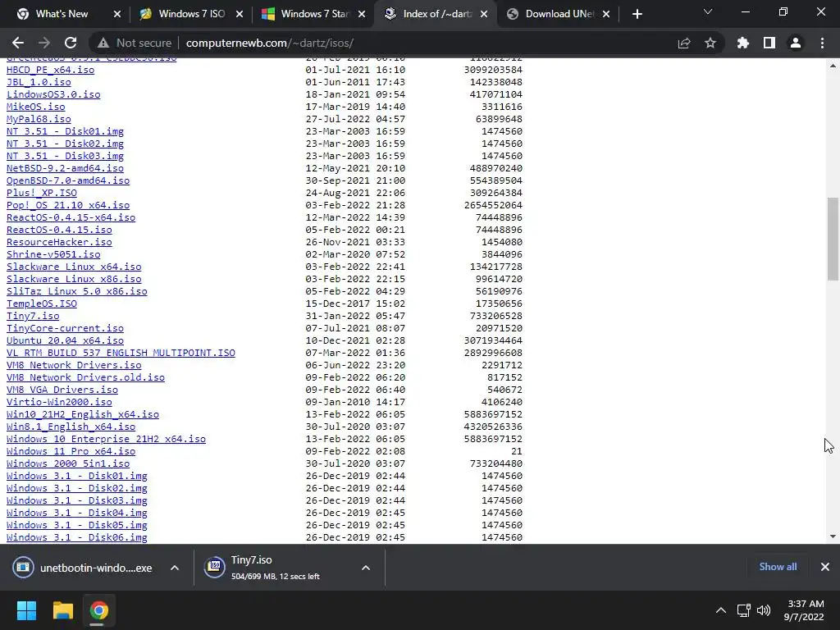
Task: Click the network tray icon
Action: pyautogui.click(x=743, y=610)
